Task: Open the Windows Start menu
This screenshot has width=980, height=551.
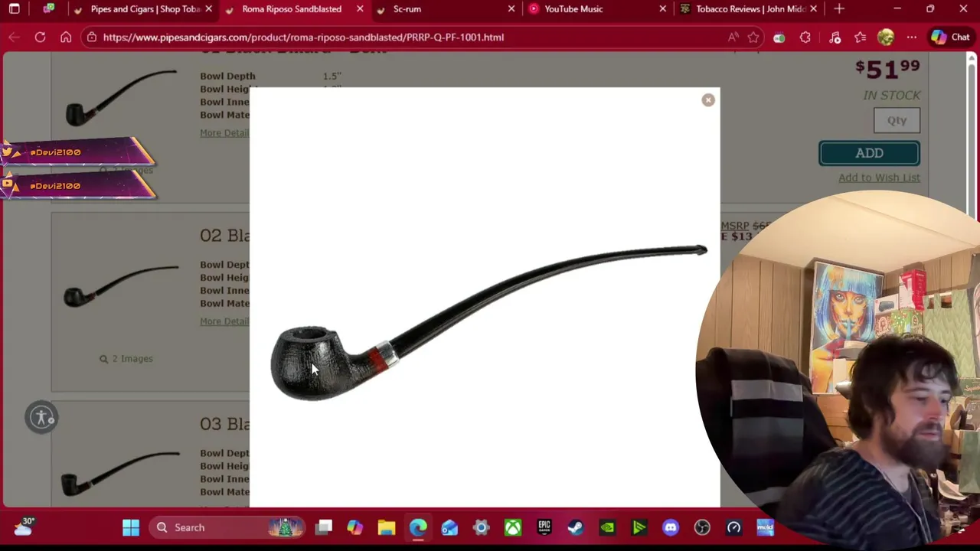Action: [131, 527]
